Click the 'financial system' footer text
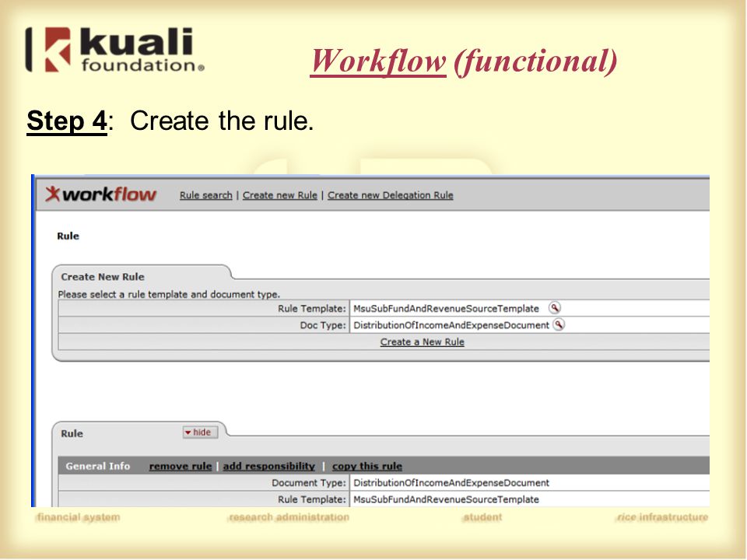This screenshot has height=560, width=747. 78,517
